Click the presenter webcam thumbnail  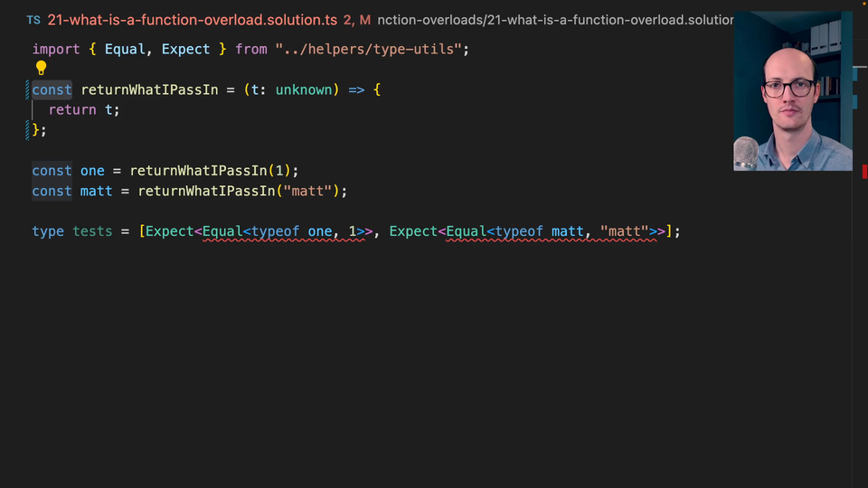pyautogui.click(x=792, y=91)
